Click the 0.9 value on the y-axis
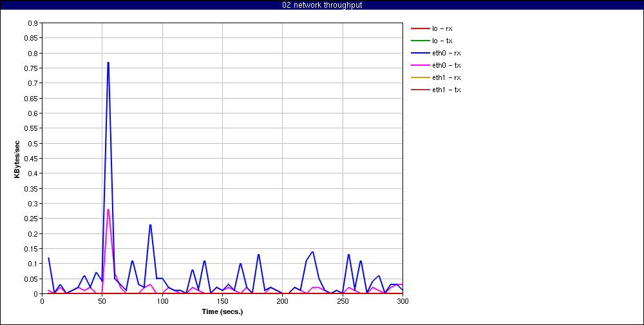 pyautogui.click(x=32, y=23)
